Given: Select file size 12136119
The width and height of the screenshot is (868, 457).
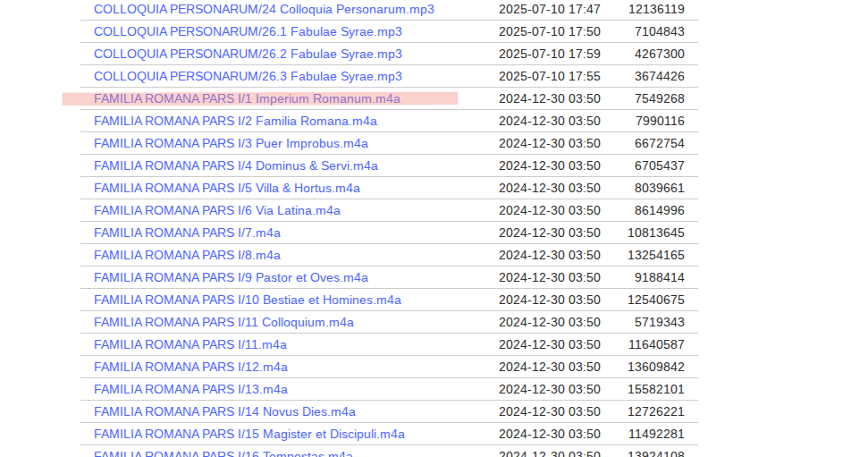Looking at the screenshot, I should (656, 10).
